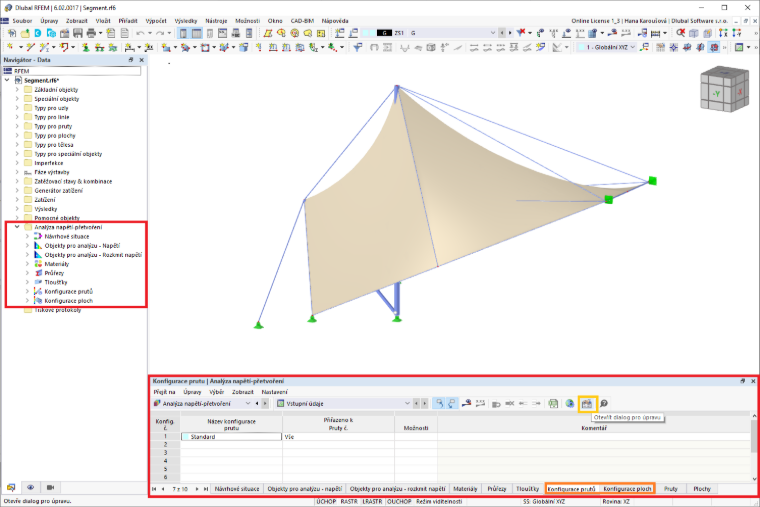Switch to the Konfigurace ploch table tab
The width and height of the screenshot is (760, 507).
[627, 489]
